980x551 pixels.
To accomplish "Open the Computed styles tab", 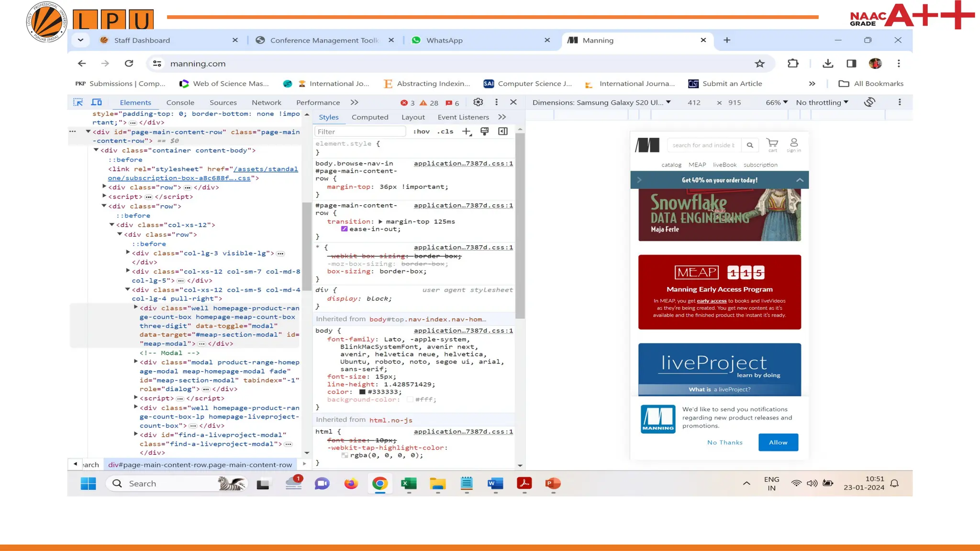I will (x=369, y=117).
